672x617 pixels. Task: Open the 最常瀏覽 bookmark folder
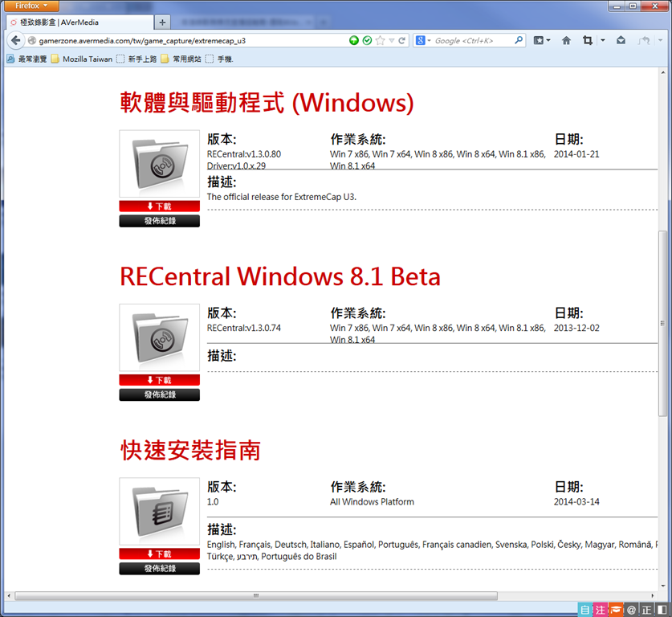point(27,59)
